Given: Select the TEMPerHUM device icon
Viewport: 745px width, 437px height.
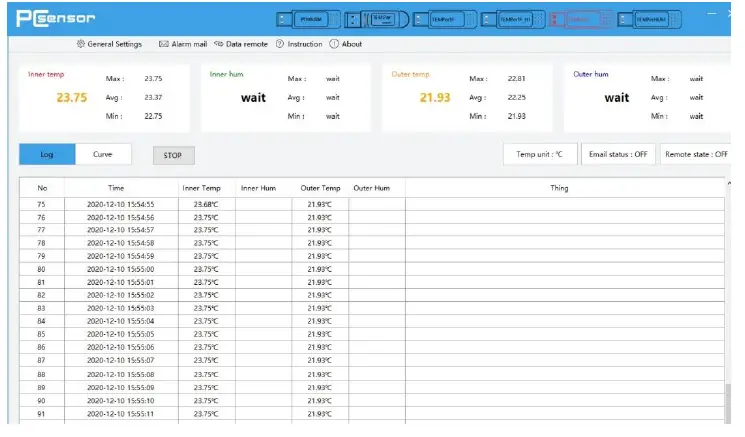Looking at the screenshot, I should pos(649,19).
